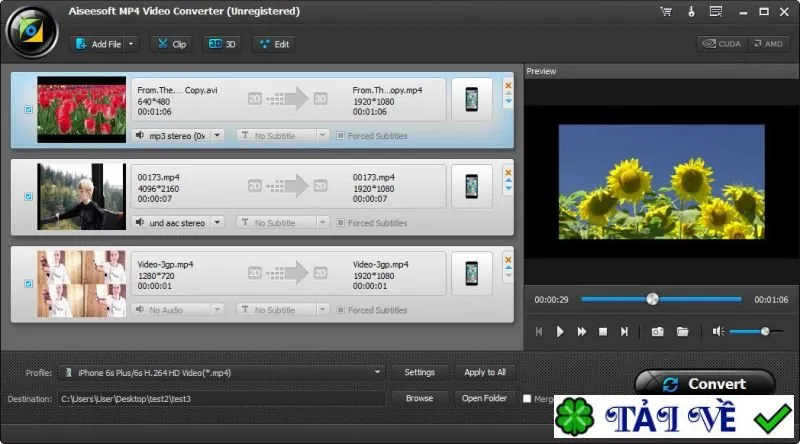Uncheck the 00173.mp4 file checkbox
This screenshot has width=800, height=444.
click(x=29, y=196)
